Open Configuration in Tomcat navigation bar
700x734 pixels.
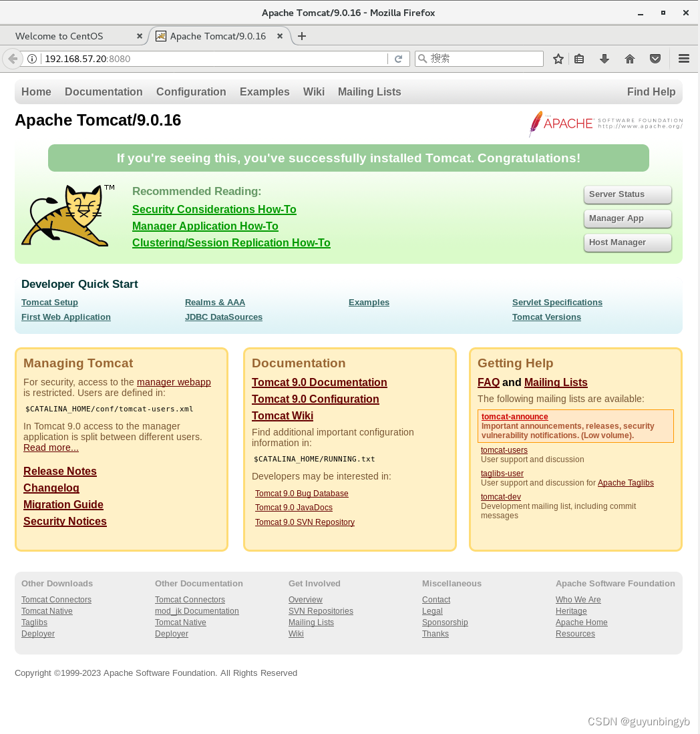191,91
